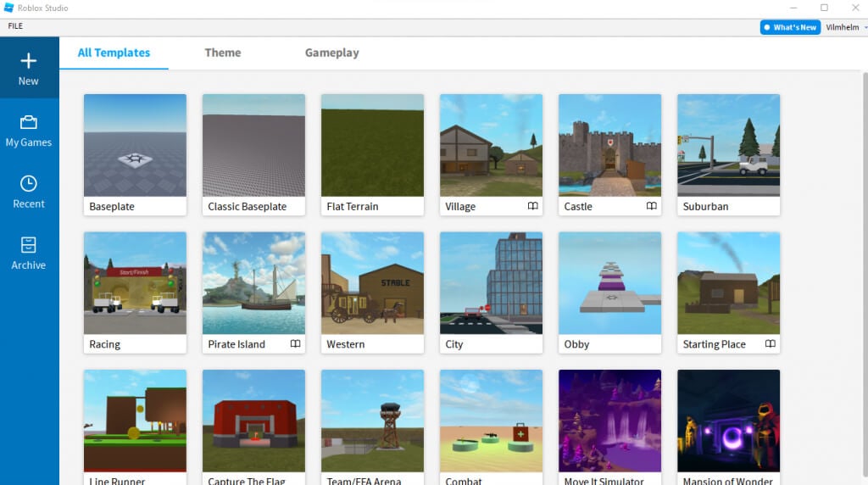Click the New plus icon in sidebar
868x485 pixels.
(x=29, y=61)
